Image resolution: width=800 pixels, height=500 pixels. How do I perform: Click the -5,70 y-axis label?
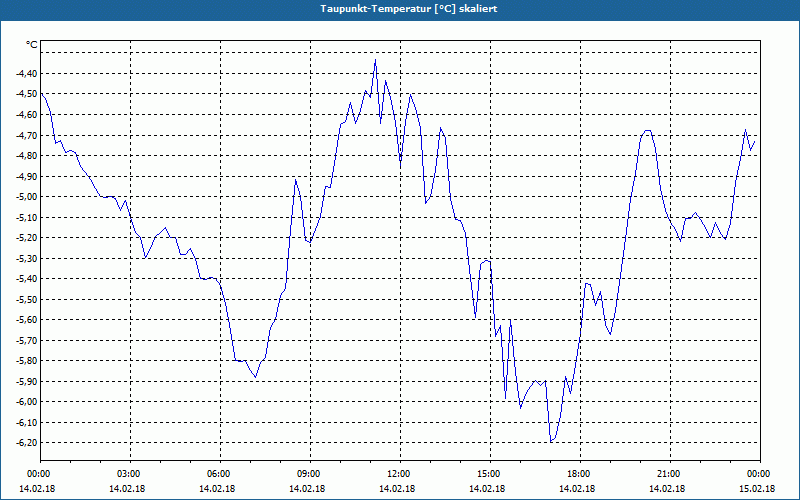(x=27, y=340)
